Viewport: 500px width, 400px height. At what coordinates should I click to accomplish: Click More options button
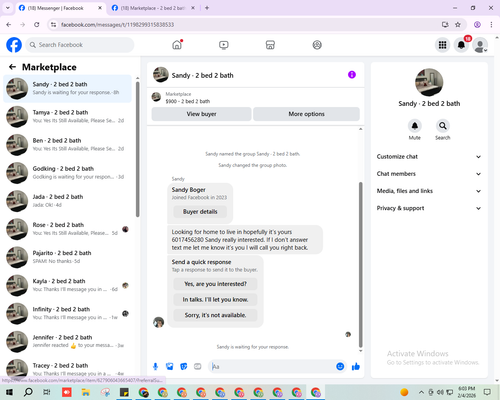(306, 114)
